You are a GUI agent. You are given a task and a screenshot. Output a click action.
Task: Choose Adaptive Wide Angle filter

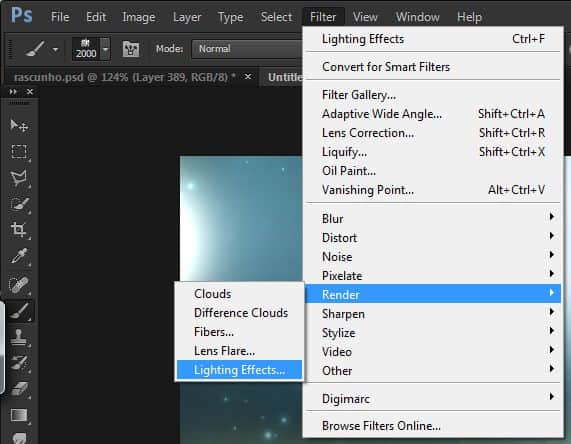(433, 114)
